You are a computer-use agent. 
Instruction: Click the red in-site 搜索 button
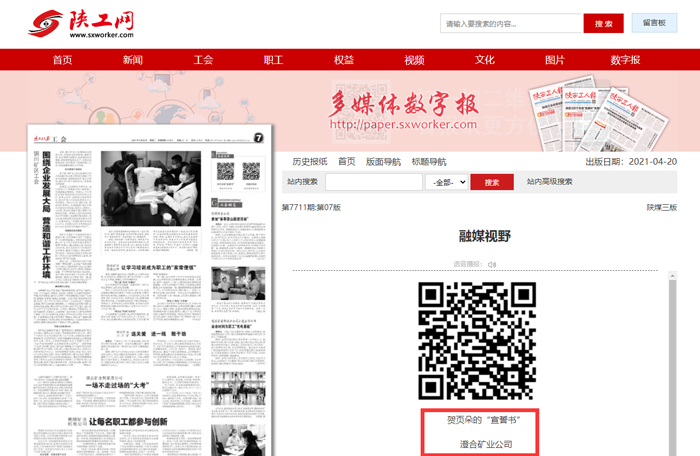point(492,182)
